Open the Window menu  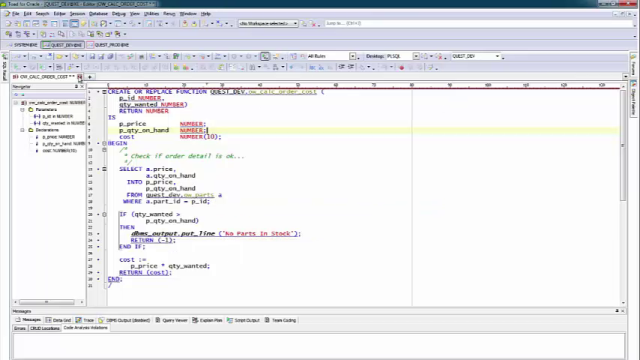coord(188,14)
